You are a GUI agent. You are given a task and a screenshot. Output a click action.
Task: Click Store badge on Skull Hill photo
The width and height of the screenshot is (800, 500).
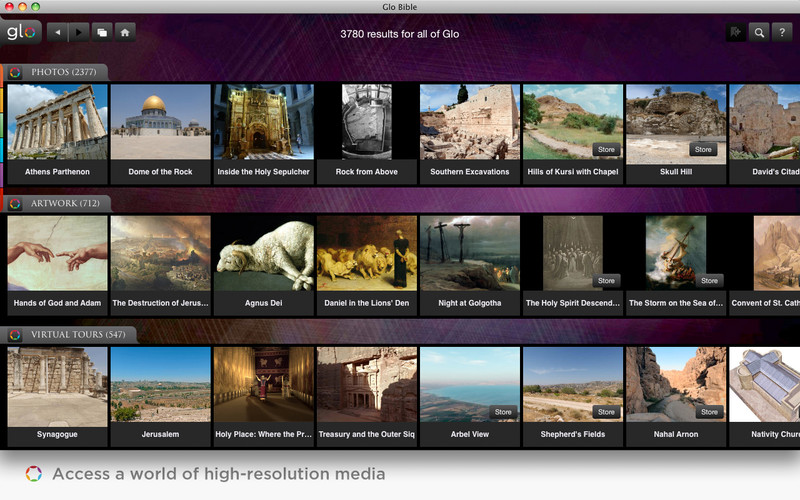(x=703, y=149)
